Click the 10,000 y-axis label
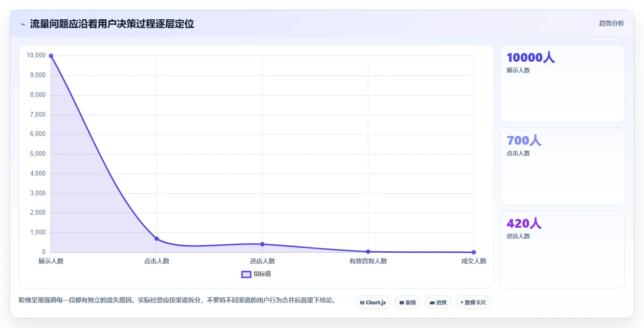Screen dimensions: 644x328 (x=37, y=55)
